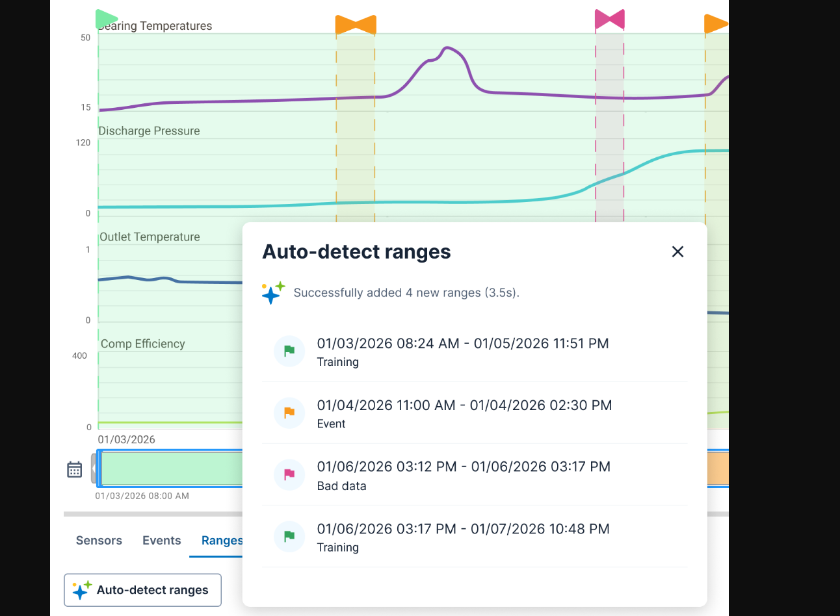
Task: Close the Auto-detect ranges dialog
Action: pos(677,251)
